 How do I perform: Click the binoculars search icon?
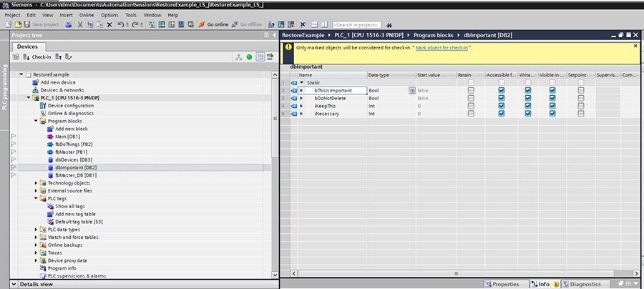click(389, 24)
